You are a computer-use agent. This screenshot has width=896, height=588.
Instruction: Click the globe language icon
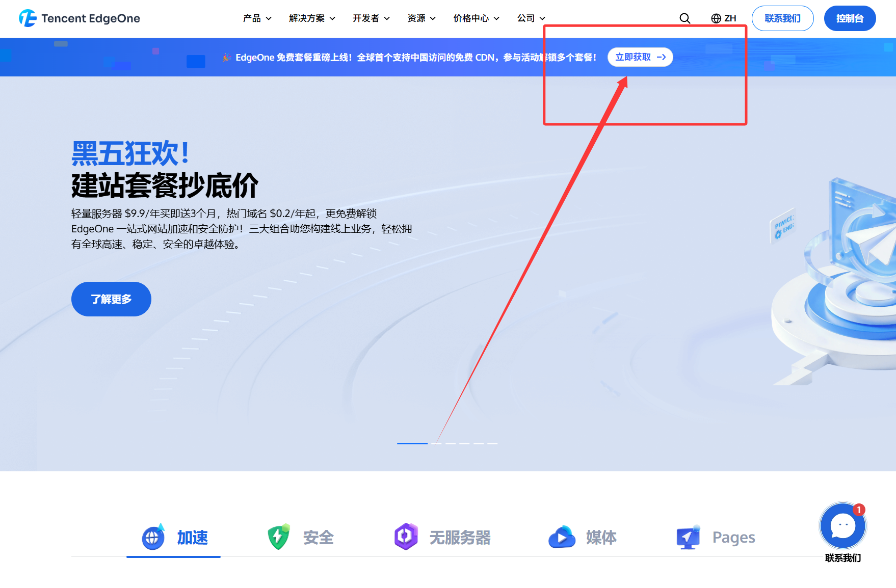coord(716,18)
